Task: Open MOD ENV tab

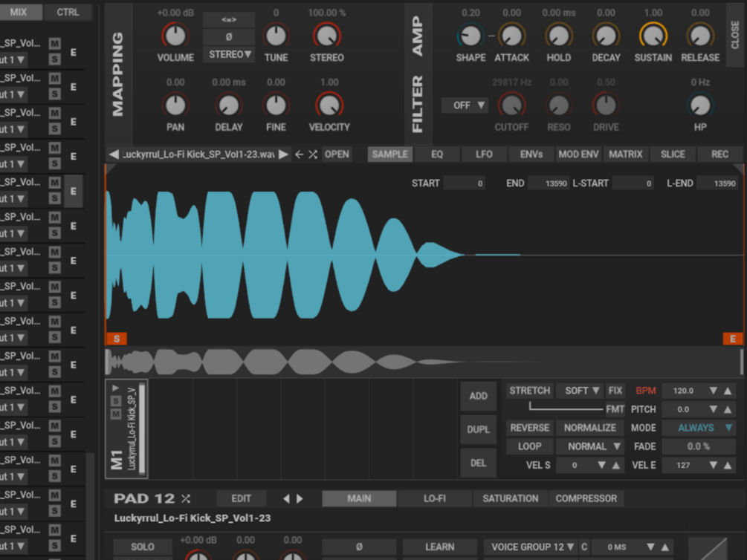Action: coord(578,154)
